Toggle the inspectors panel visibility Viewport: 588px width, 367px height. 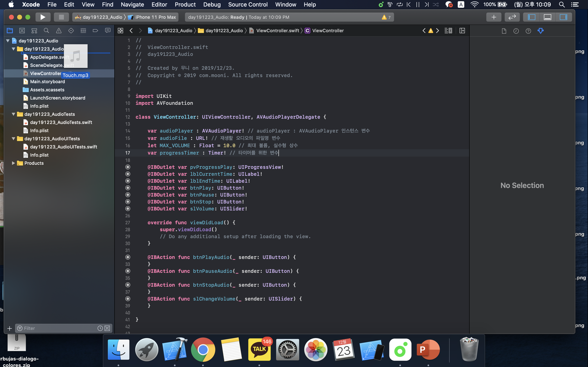[x=563, y=17]
